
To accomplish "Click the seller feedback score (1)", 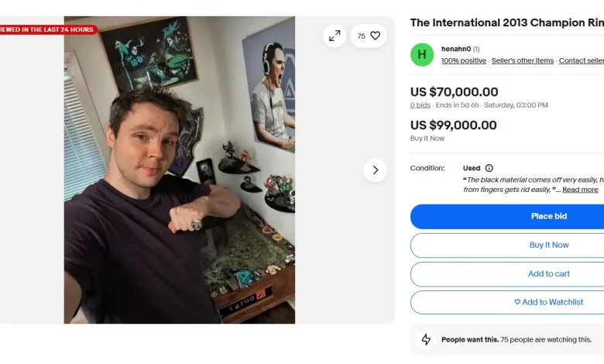I will tap(476, 49).
